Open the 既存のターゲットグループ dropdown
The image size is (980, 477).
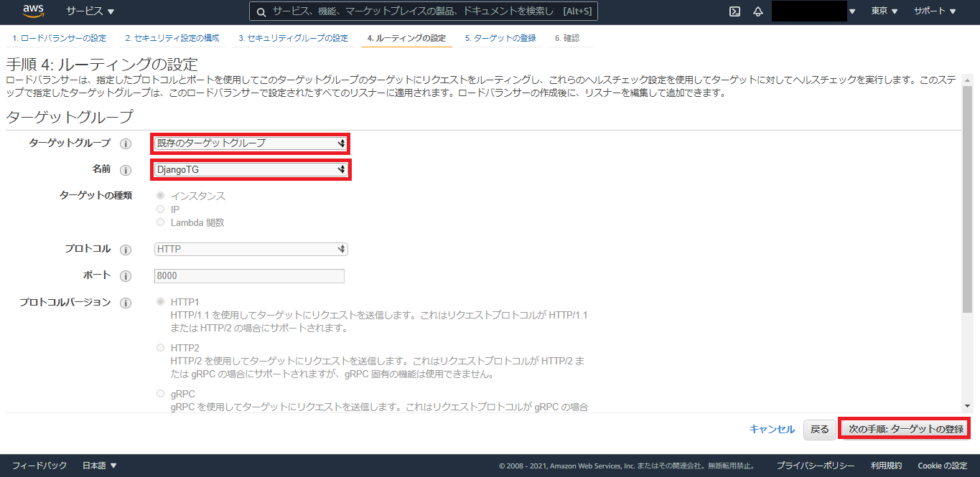tap(251, 143)
